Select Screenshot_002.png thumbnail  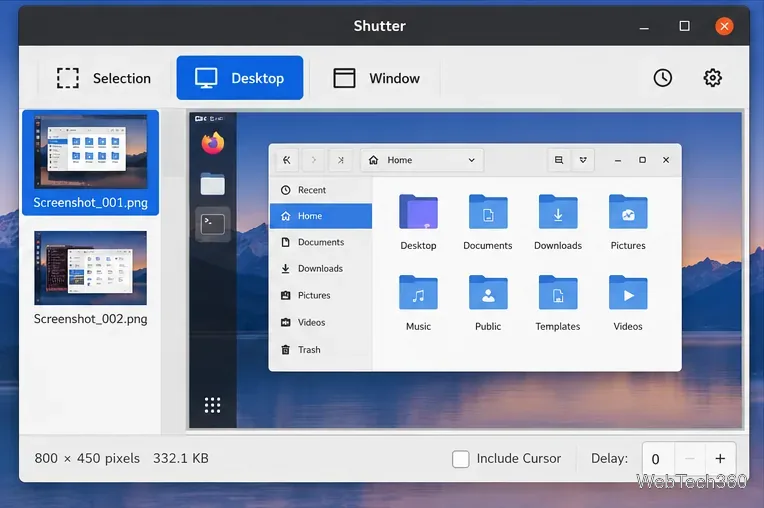[x=91, y=268]
